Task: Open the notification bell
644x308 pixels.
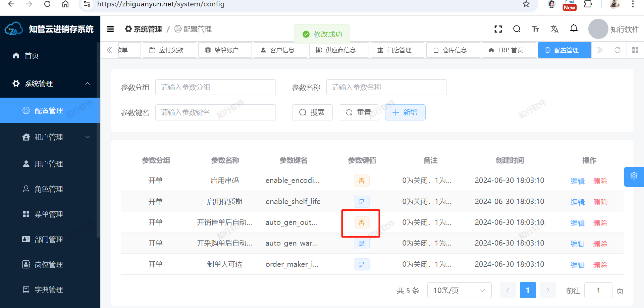Action: [x=574, y=29]
